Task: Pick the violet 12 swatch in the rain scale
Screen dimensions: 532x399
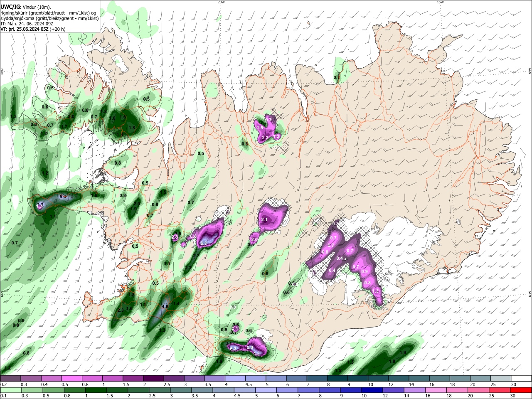Action: tap(393, 390)
